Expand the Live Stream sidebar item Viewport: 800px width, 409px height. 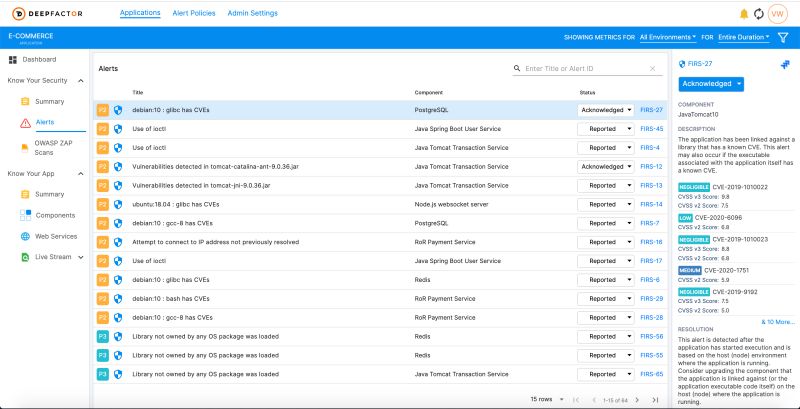pos(81,257)
